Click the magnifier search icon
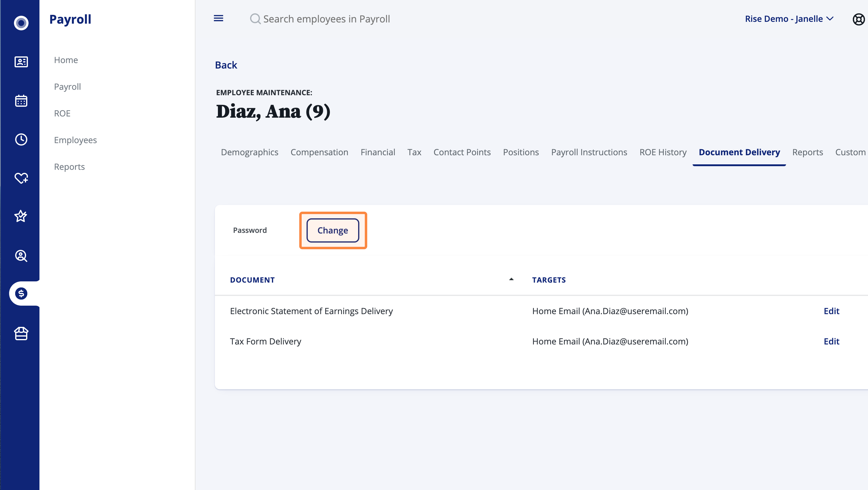Screen dimensions: 868x490 [256, 19]
